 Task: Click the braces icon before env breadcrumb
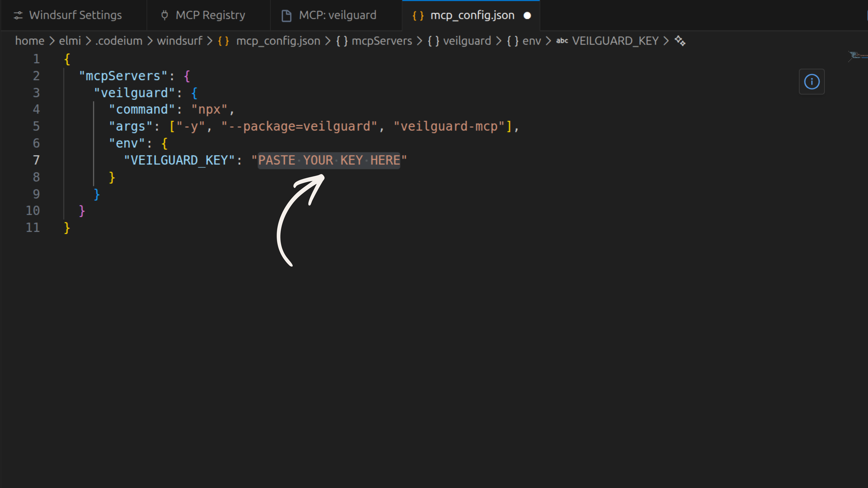tap(513, 41)
